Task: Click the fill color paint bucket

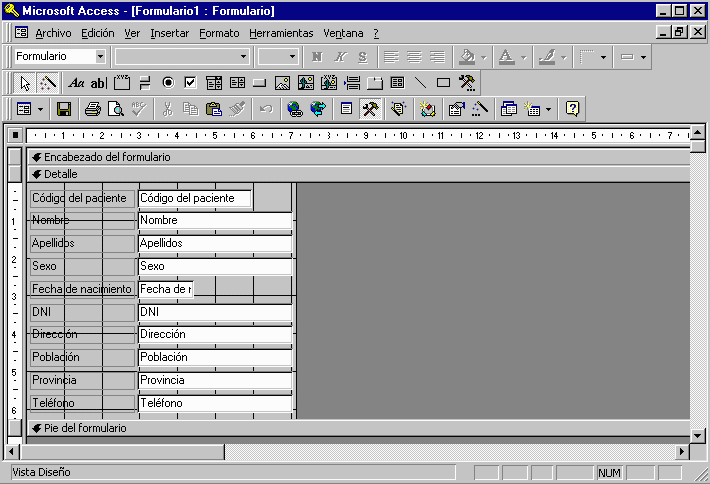Action: [467, 57]
